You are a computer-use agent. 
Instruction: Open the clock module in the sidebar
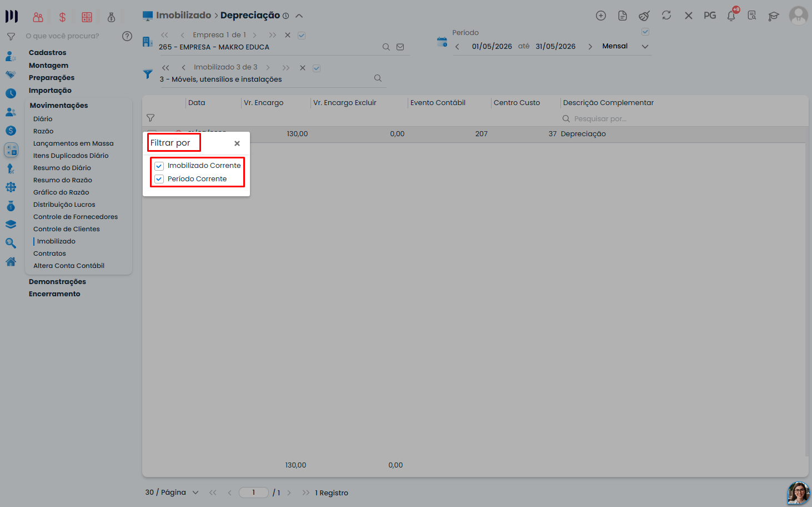pos(11,93)
